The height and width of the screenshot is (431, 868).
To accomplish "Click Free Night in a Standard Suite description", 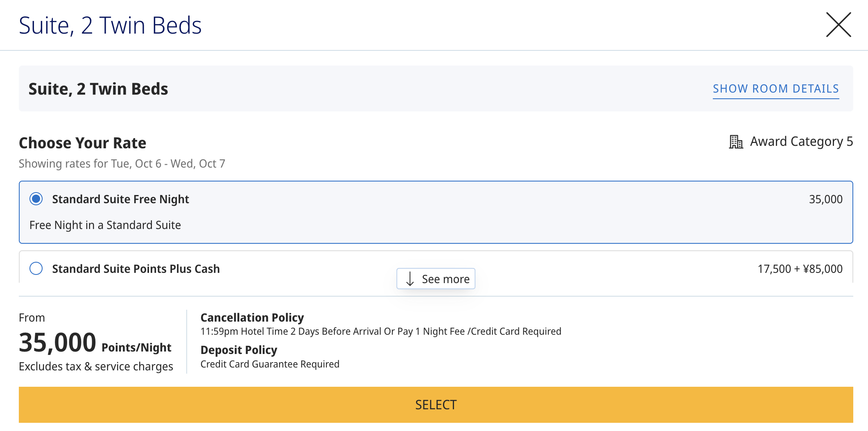I will point(105,225).
